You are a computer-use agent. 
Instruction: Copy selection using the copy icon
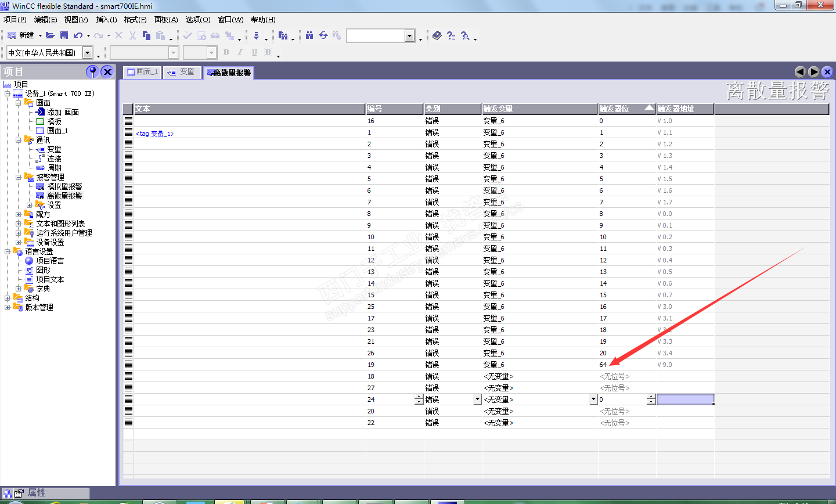(x=146, y=35)
